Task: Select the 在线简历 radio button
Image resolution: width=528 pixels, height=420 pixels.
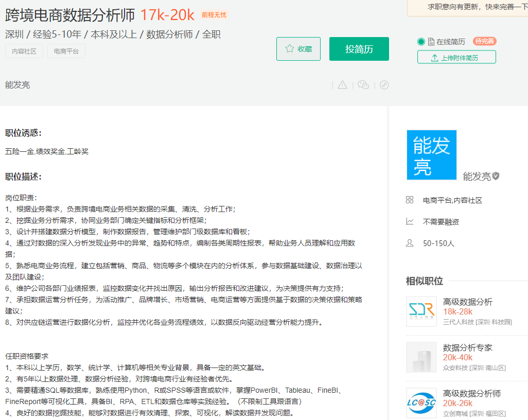Action: (421, 42)
